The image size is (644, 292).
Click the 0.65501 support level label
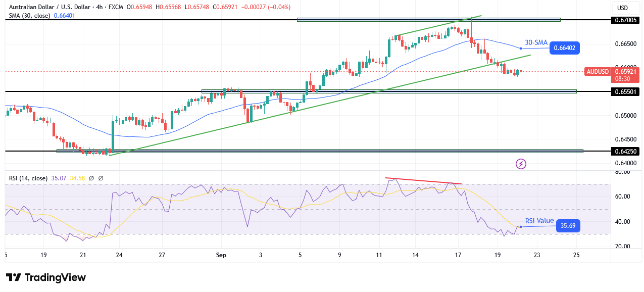click(626, 91)
